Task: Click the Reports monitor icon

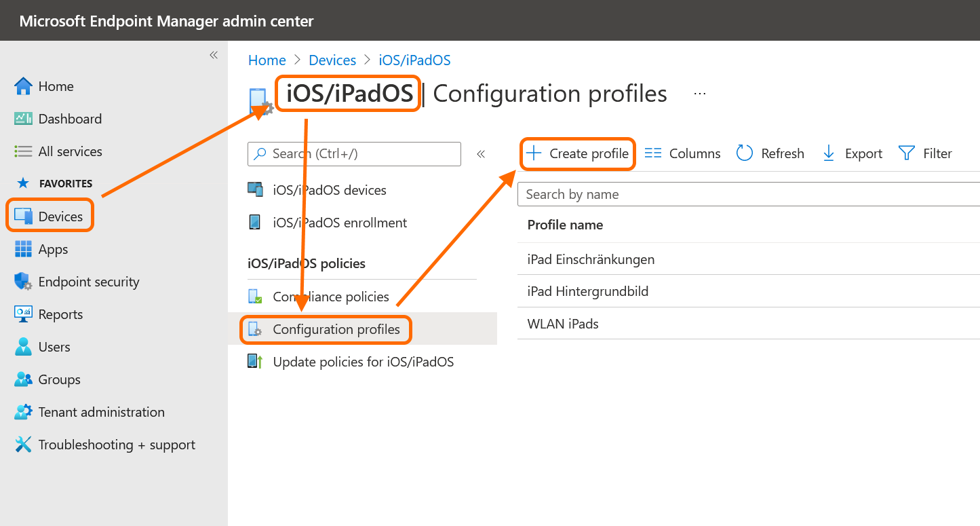Action: [23, 314]
